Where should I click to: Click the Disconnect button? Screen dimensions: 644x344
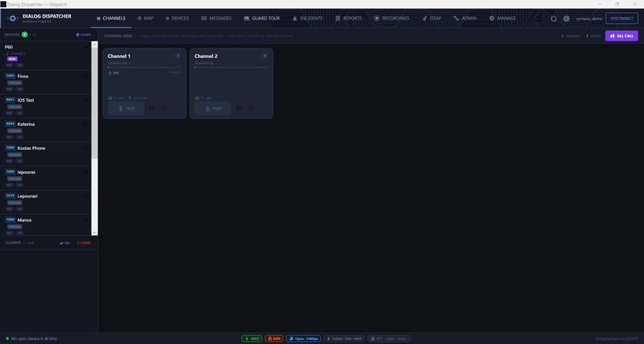[x=621, y=18]
